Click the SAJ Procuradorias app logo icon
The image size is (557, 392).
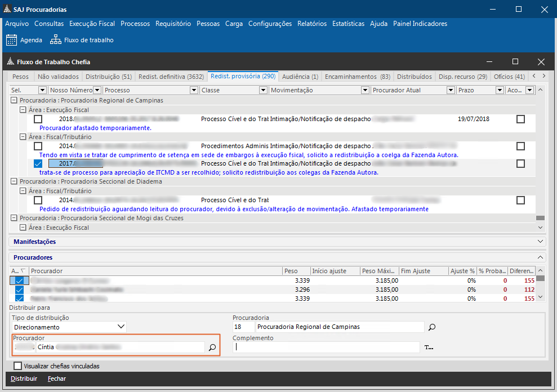click(x=7, y=9)
